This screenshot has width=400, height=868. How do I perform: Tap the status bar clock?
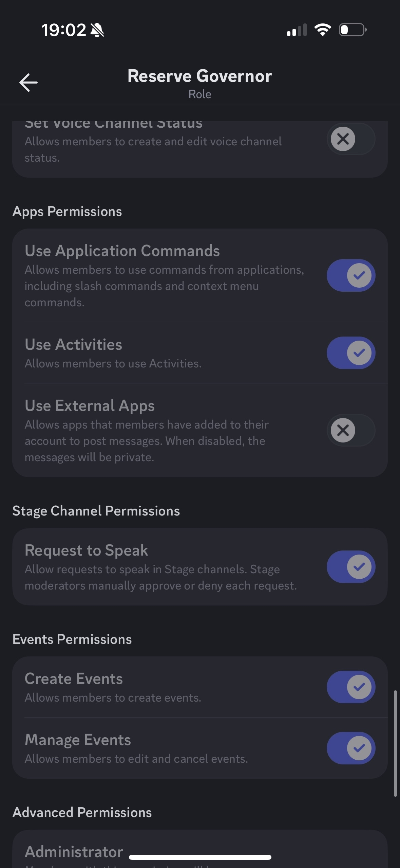point(63,30)
